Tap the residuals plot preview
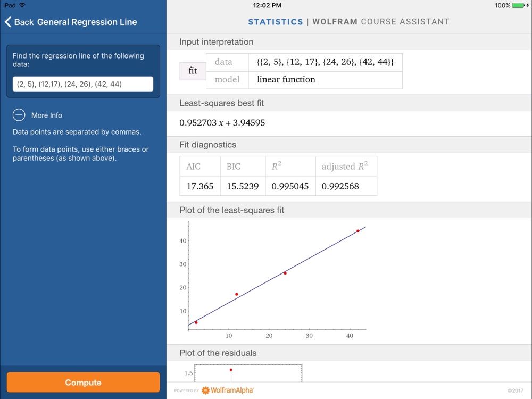The image size is (532, 399). 243,372
